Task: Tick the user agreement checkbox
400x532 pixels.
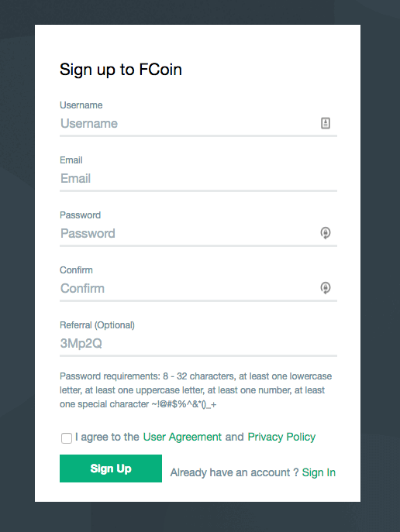Action: [67, 438]
